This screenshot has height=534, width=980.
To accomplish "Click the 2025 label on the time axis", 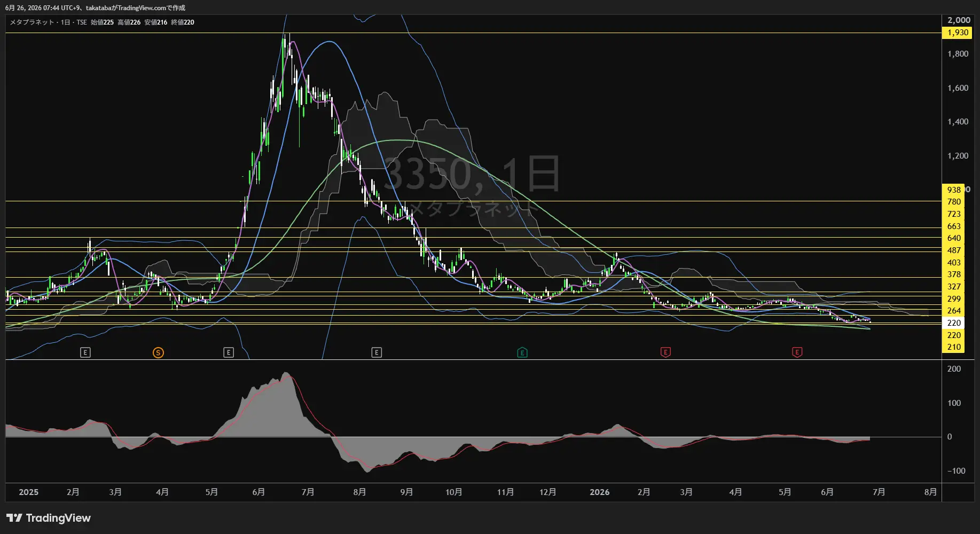I will point(28,492).
